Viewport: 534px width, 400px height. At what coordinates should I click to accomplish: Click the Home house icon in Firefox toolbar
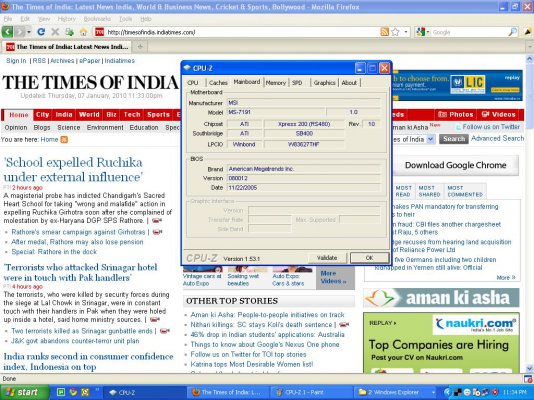tap(83, 32)
